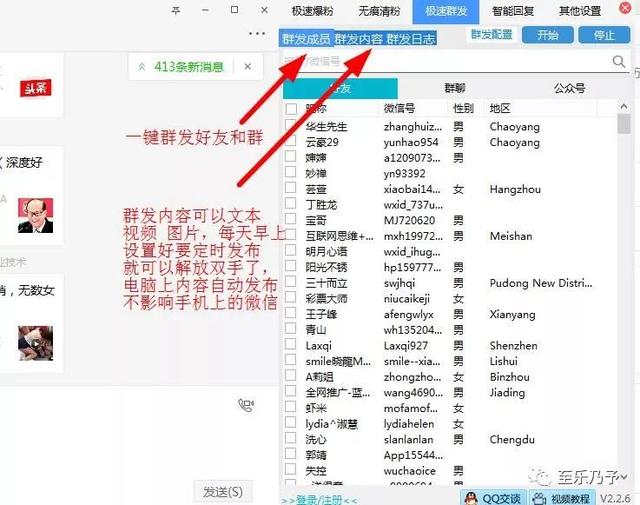This screenshot has height=505, width=640.
Task: Check the box for 三十而立
Action: (290, 281)
